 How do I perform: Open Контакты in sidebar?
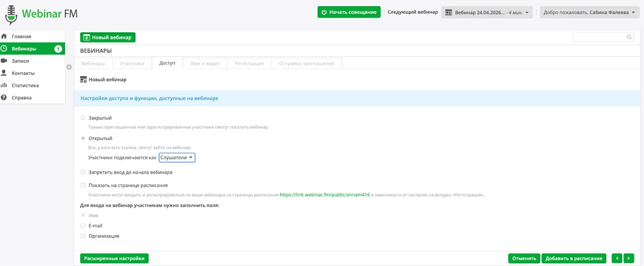[x=33, y=73]
